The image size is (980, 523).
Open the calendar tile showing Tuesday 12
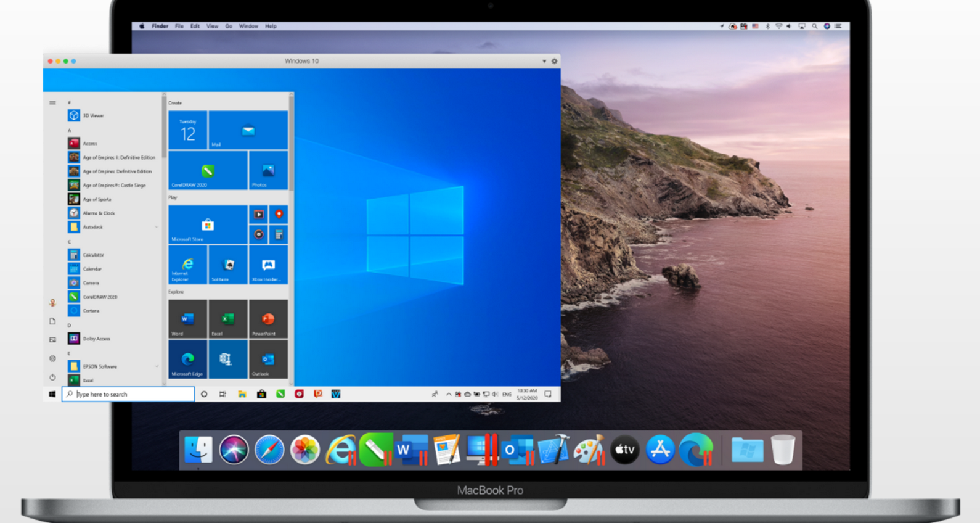pos(187,130)
